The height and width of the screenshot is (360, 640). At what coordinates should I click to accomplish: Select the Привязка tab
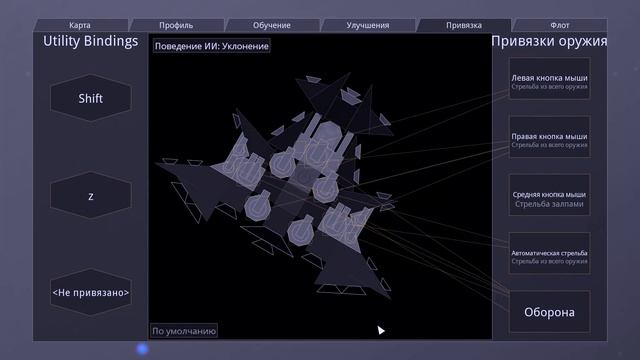pos(464,25)
